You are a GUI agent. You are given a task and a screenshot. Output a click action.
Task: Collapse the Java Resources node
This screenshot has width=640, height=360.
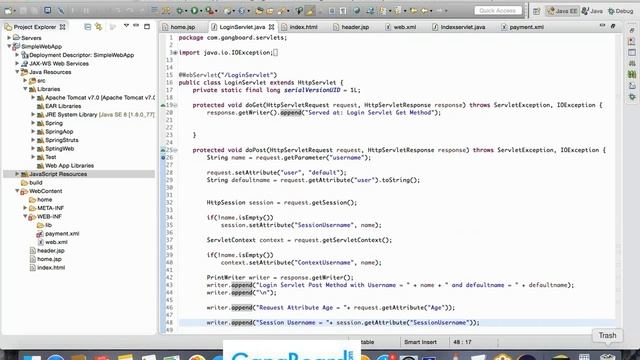tap(17, 72)
